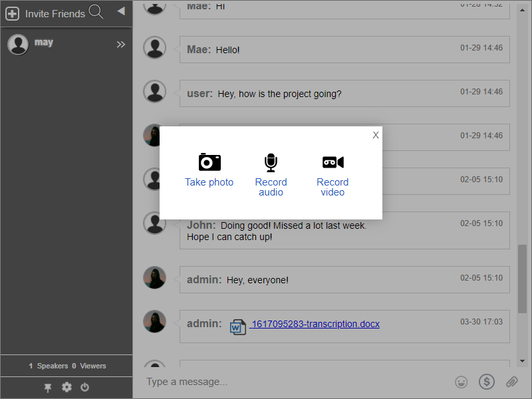Click the camcorder Record video icon
This screenshot has height=399, width=532.
[332, 162]
